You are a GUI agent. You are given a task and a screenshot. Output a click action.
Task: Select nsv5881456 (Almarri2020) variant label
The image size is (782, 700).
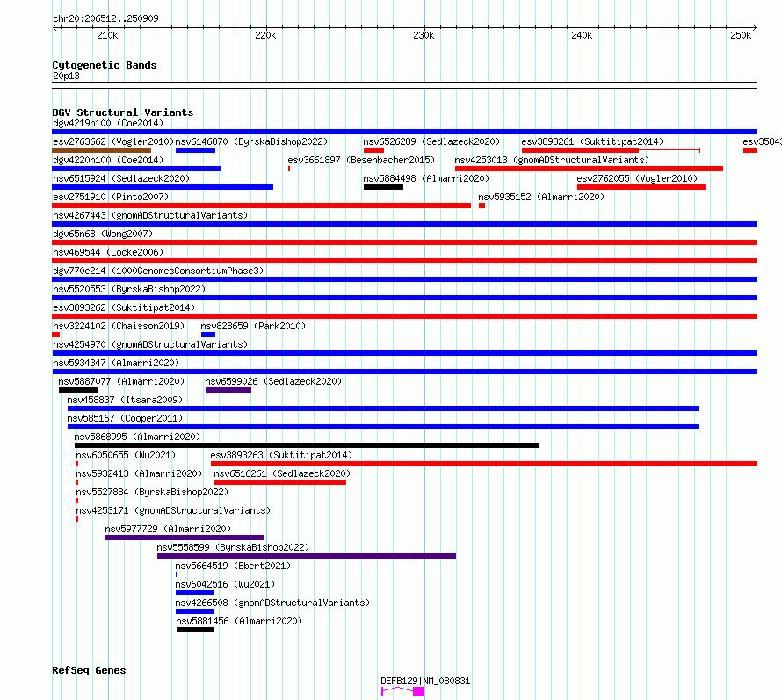pyautogui.click(x=239, y=621)
